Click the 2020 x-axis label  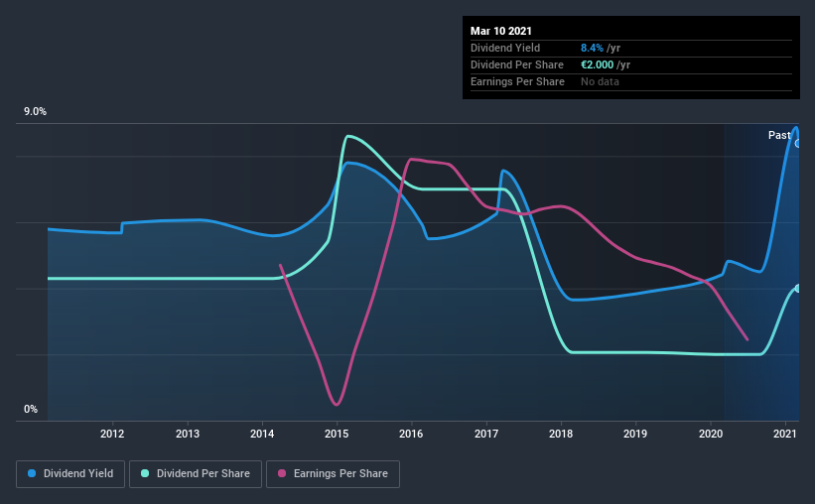tap(711, 434)
